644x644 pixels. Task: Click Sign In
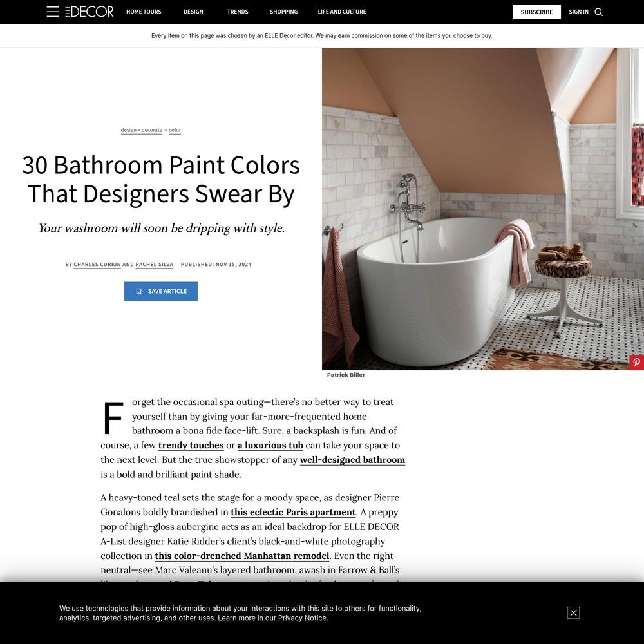pyautogui.click(x=578, y=12)
